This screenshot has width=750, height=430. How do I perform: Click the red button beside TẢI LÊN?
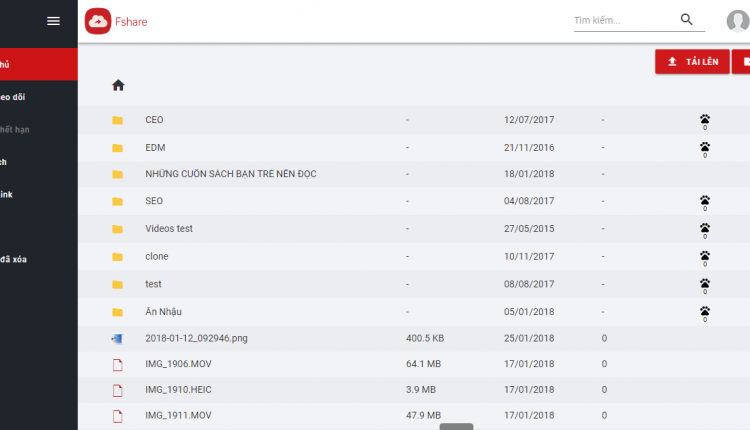741,62
